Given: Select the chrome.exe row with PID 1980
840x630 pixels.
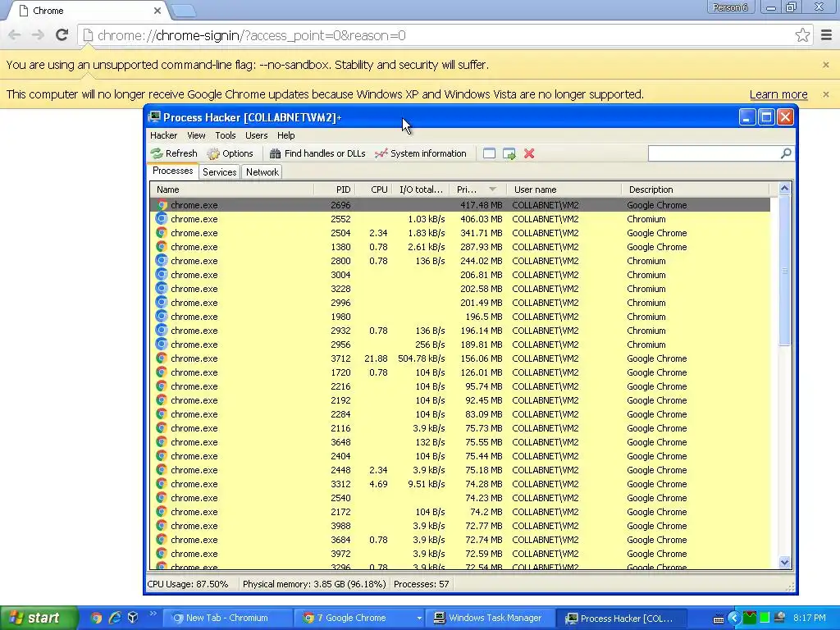Looking at the screenshot, I should coord(461,317).
